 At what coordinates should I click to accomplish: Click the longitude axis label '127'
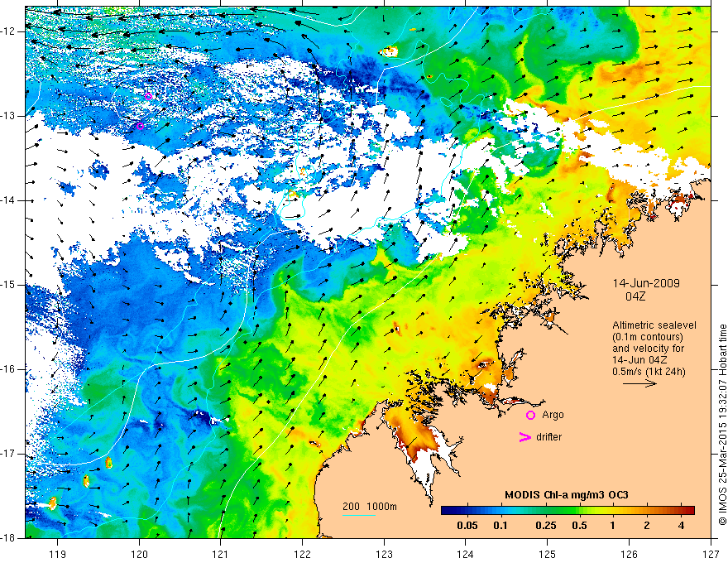(x=711, y=555)
